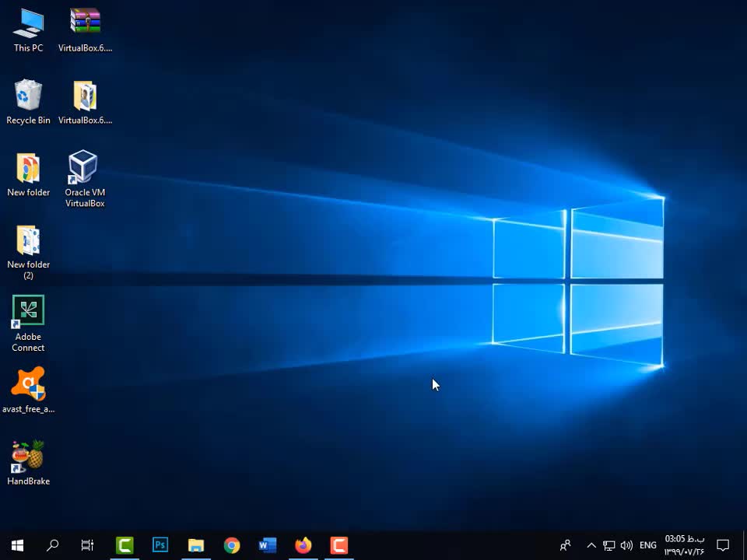Open the ENG input language switcher

tap(648, 545)
